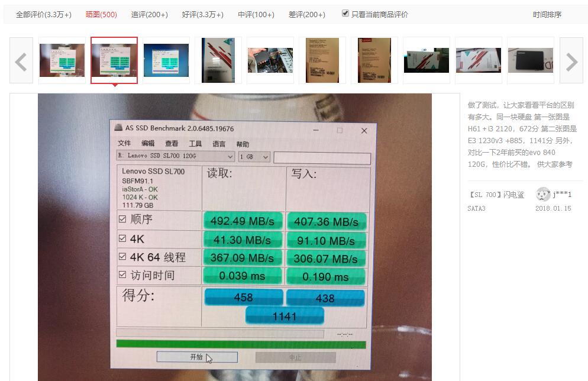The image size is (588, 381).
Task: Open the 工具 menu
Action: pyautogui.click(x=196, y=144)
